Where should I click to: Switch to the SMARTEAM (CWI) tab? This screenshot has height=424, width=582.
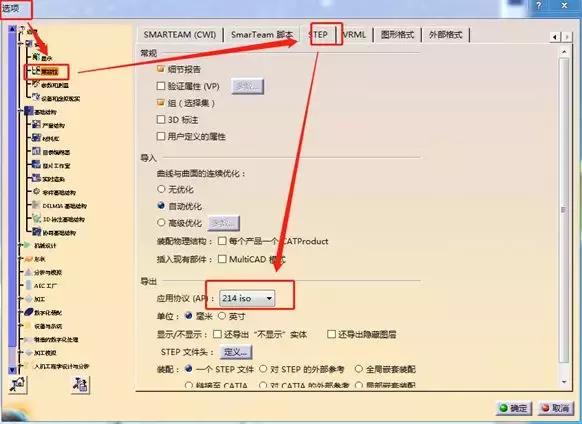(x=180, y=35)
